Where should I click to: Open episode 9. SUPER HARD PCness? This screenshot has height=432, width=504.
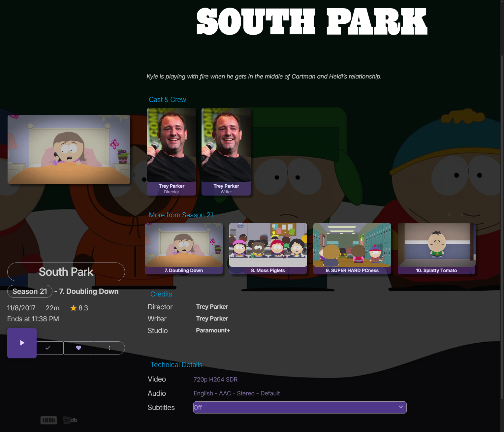click(352, 249)
